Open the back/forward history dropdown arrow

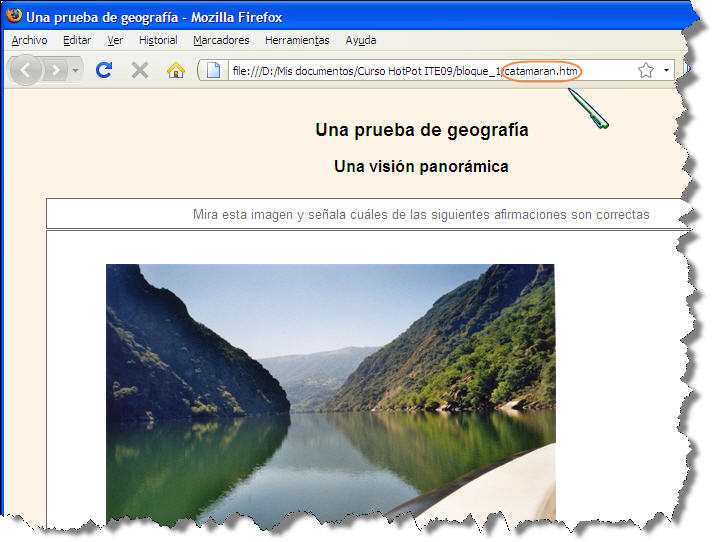(x=75, y=70)
